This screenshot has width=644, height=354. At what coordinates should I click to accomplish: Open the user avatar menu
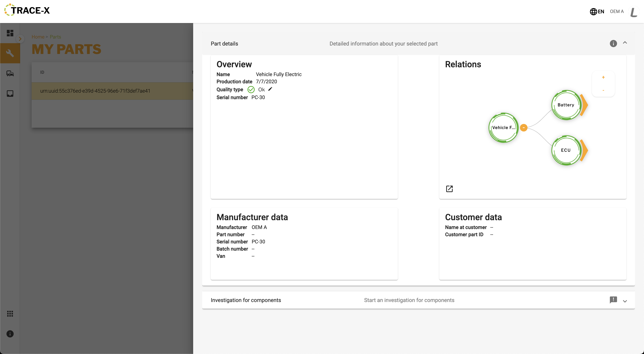(x=634, y=12)
